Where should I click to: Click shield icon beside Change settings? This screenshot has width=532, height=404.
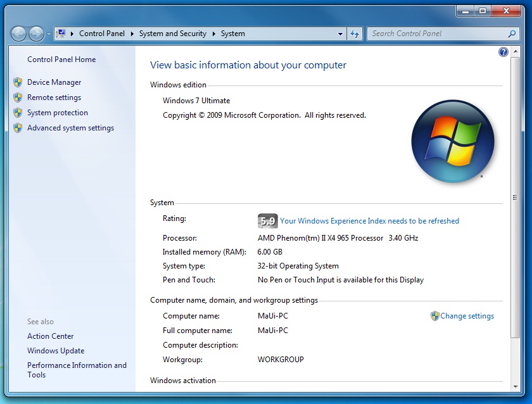(435, 316)
